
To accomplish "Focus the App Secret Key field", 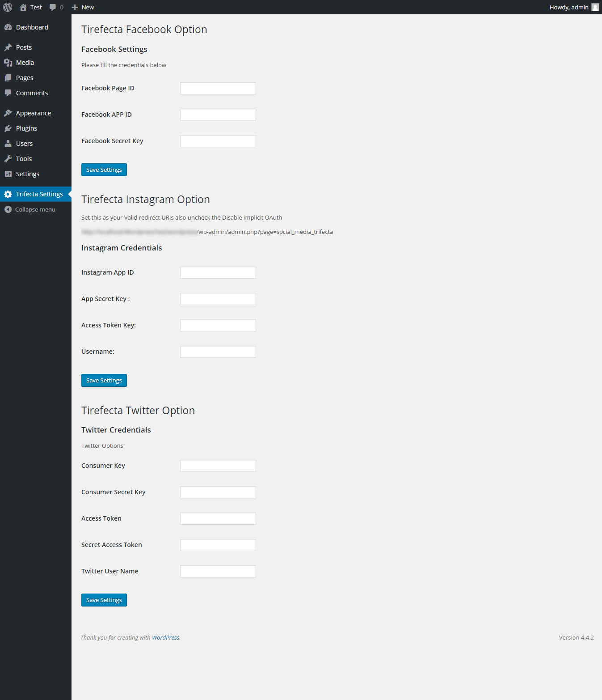I will point(218,299).
